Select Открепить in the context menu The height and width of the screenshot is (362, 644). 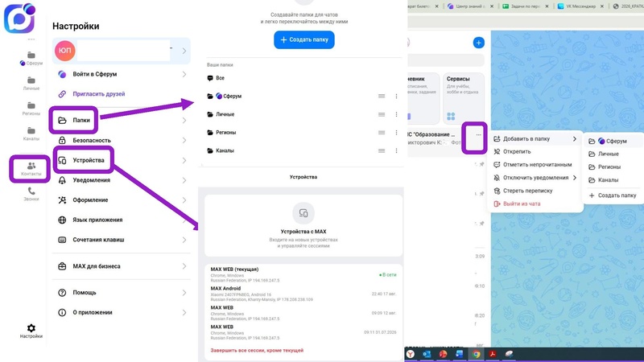(x=535, y=152)
